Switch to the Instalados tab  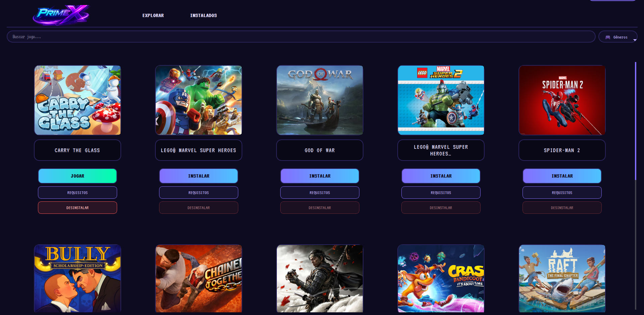click(x=203, y=15)
